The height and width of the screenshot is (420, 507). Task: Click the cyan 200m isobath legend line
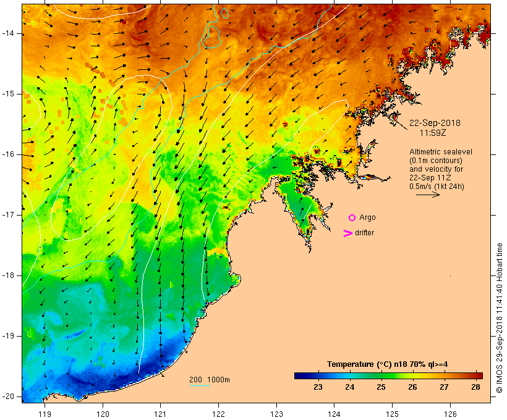(x=200, y=385)
